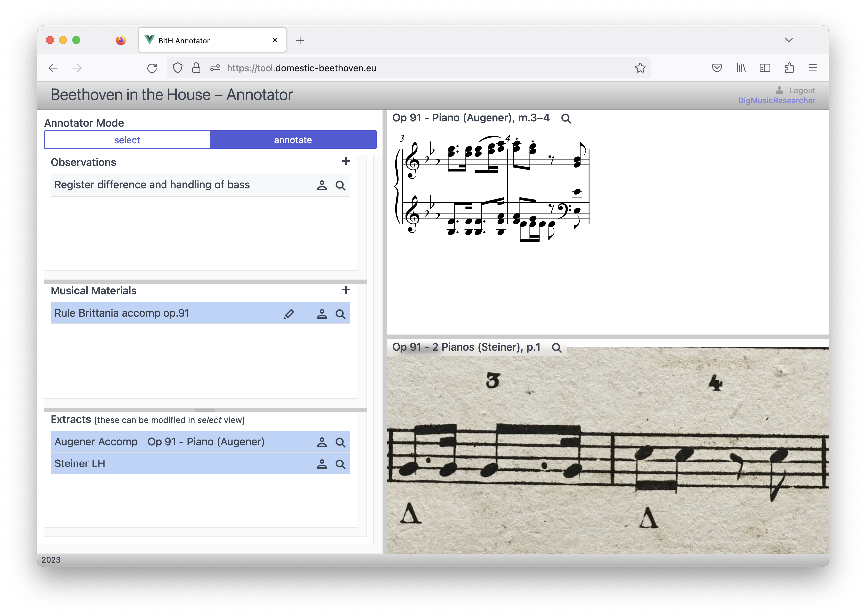Open user icon on Register difference observation

[322, 185]
